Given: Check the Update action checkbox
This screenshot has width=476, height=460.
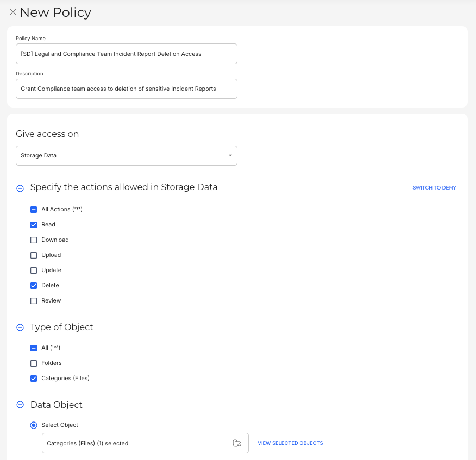Looking at the screenshot, I should [x=34, y=270].
